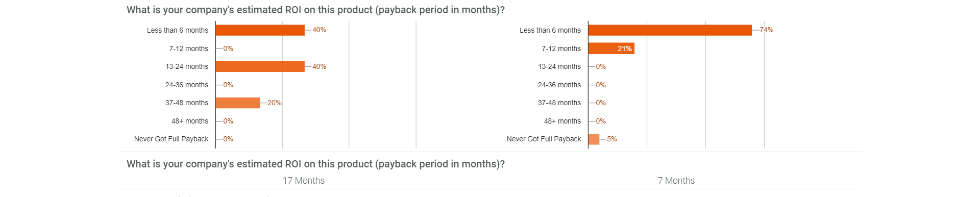Click the right chart's 74% bar
Viewport: 980px width, 197px height.
[x=670, y=30]
